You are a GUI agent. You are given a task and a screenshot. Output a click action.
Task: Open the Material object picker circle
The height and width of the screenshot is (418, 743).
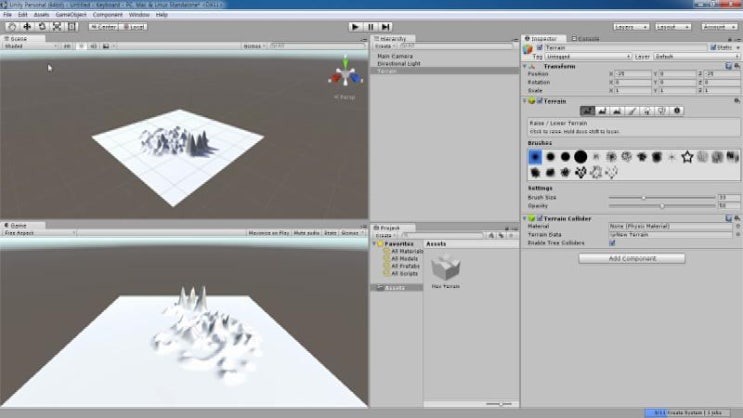pyautogui.click(x=738, y=227)
